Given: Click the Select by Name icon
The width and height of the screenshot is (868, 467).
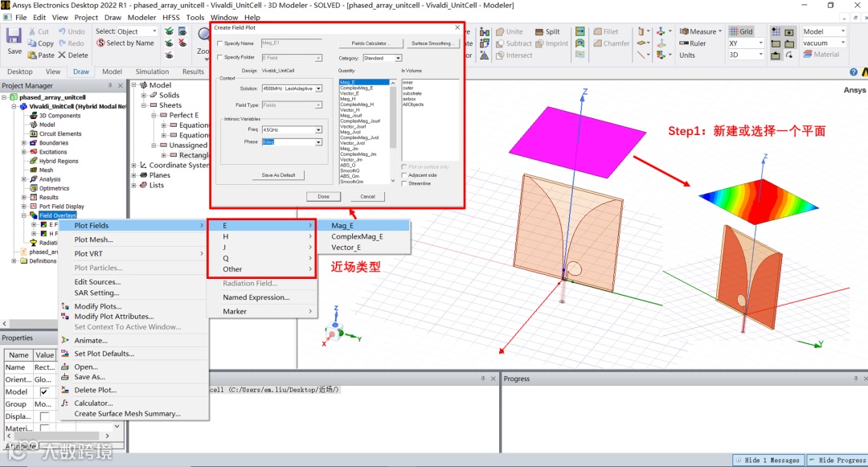Looking at the screenshot, I should [x=100, y=43].
